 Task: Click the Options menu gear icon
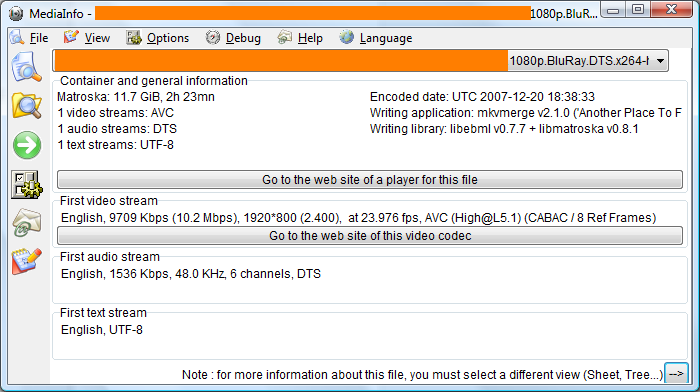point(133,38)
